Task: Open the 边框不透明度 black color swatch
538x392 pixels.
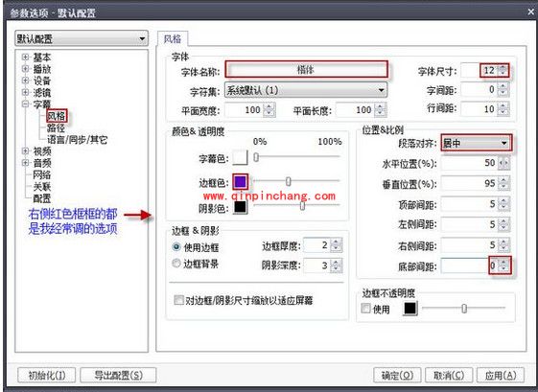Action: [409, 308]
